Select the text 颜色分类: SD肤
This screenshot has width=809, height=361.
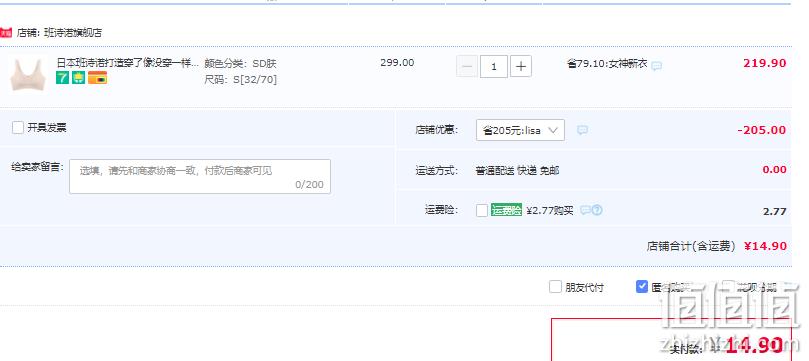click(240, 64)
